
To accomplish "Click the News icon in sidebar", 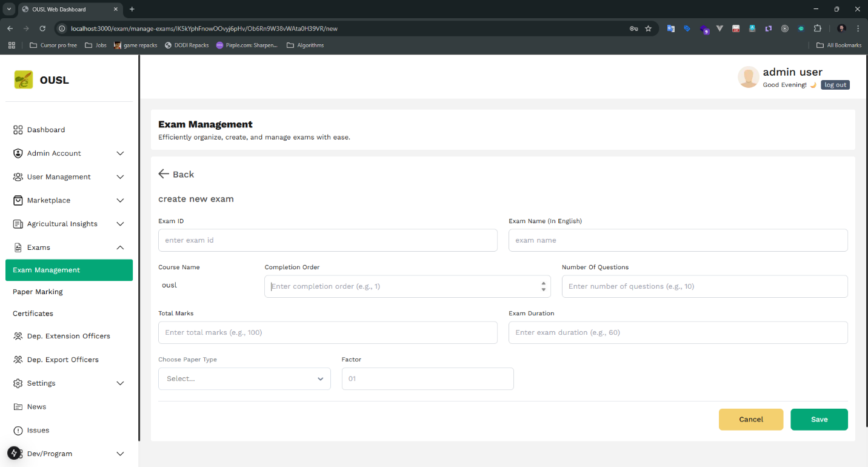I will click(18, 407).
